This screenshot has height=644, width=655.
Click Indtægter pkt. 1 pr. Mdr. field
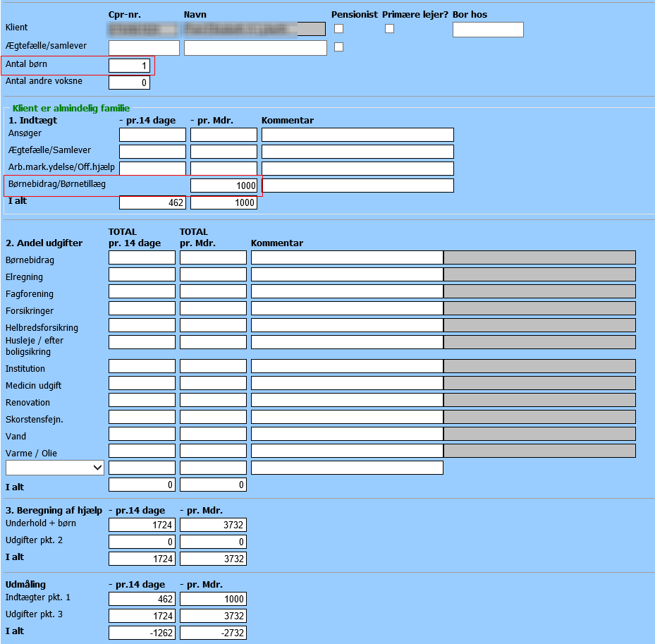pos(213,599)
